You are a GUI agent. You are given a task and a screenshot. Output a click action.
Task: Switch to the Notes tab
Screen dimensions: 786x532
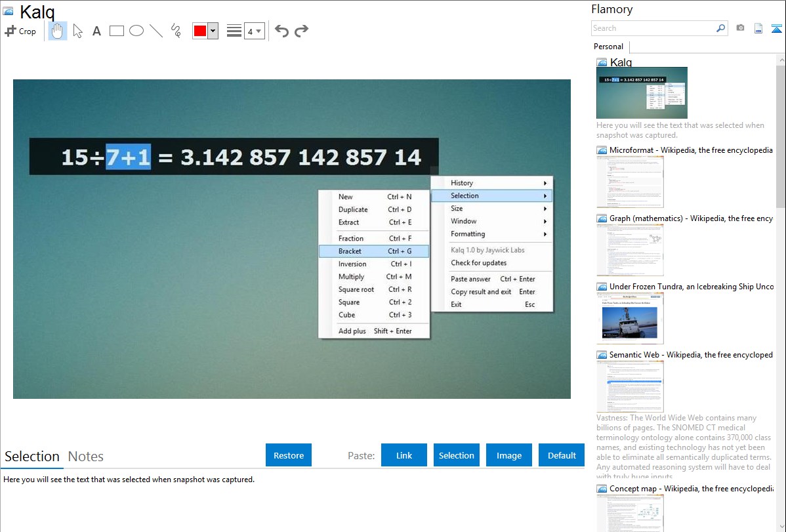pyautogui.click(x=86, y=457)
